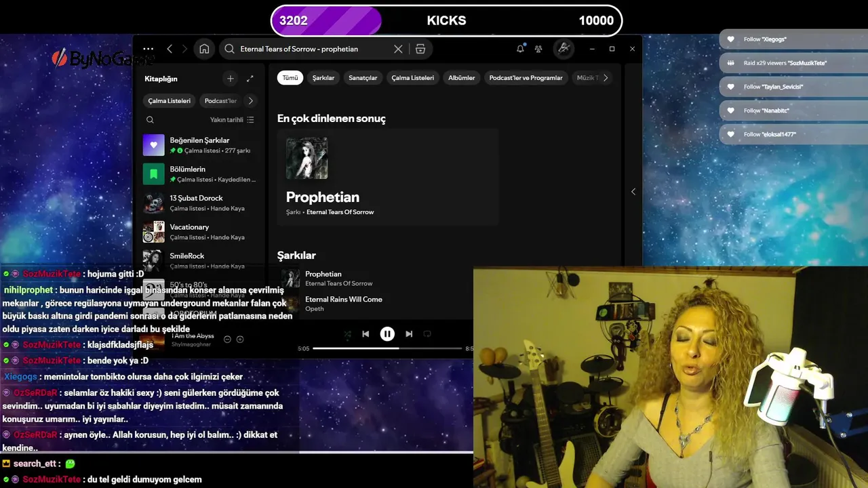Skip to next track

tap(409, 333)
